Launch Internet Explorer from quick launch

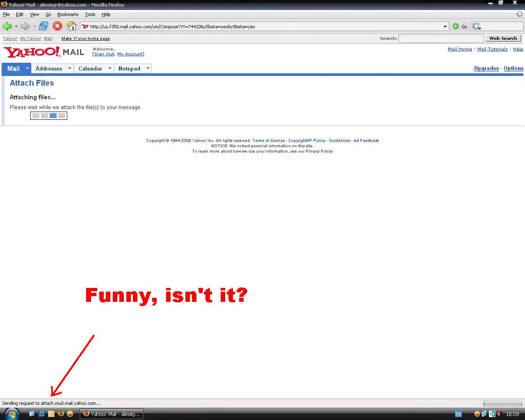(x=41, y=414)
